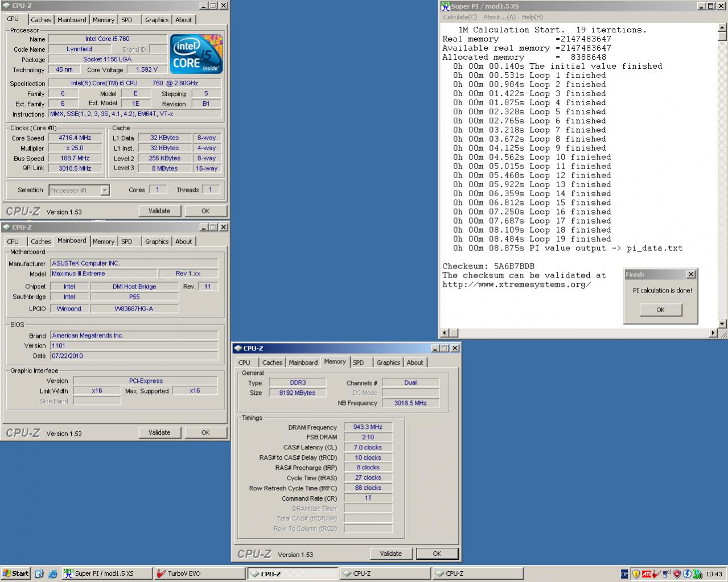This screenshot has width=728, height=582.
Task: Click Validate in Memory CPU-Z window
Action: click(391, 554)
